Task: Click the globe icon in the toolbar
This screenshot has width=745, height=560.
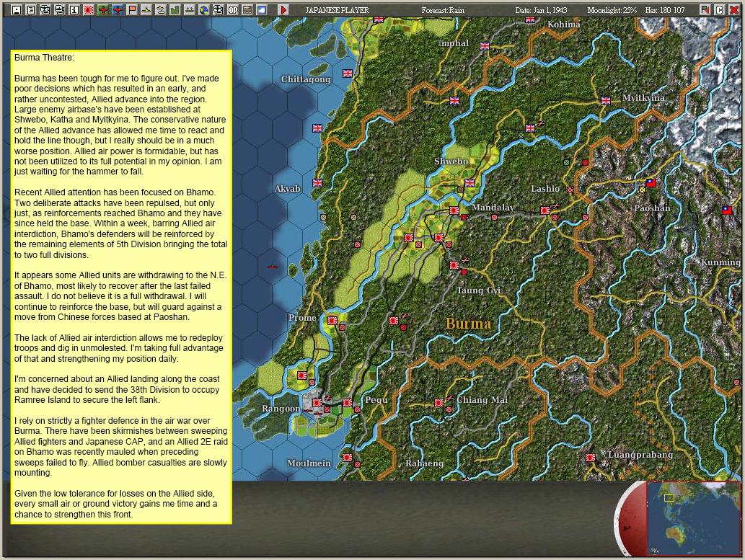Action: coord(204,9)
